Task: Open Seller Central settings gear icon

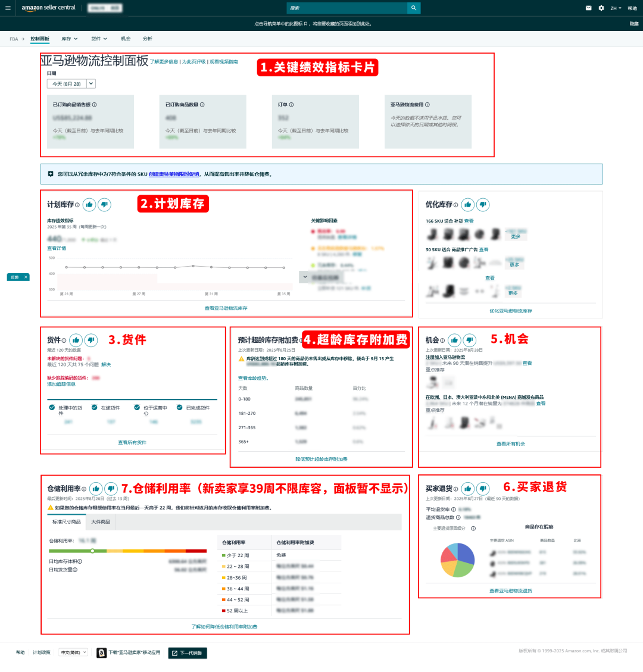Action: click(603, 8)
